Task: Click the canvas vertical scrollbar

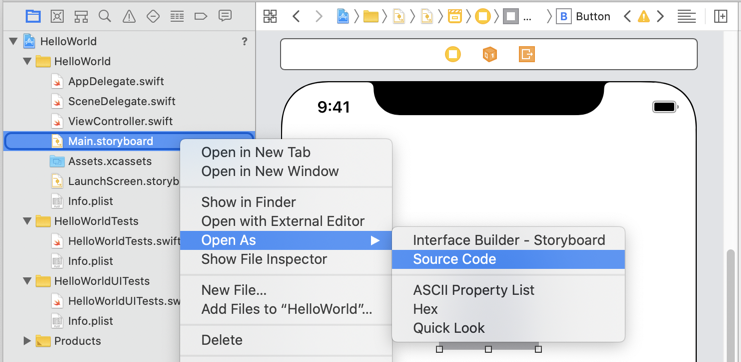Action: pyautogui.click(x=731, y=302)
